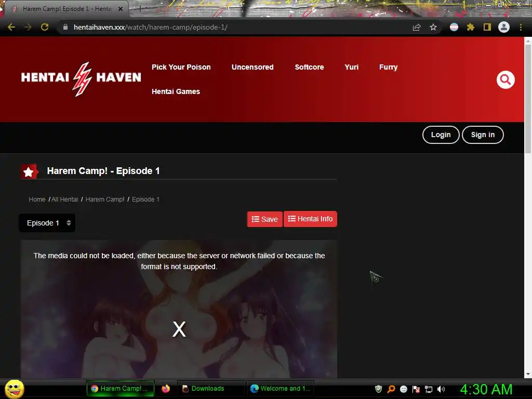Open the flag notification tray icon

click(x=416, y=389)
